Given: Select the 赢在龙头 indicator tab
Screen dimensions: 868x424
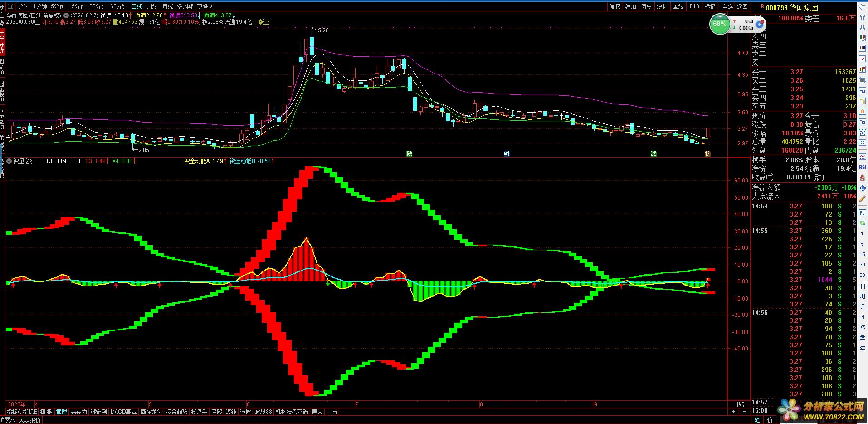Looking at the screenshot, I should click(151, 412).
